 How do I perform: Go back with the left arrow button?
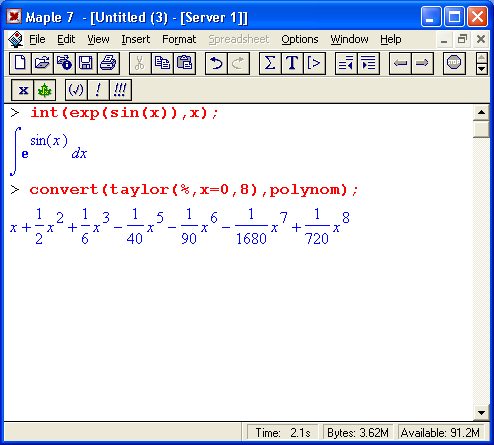coord(400,63)
